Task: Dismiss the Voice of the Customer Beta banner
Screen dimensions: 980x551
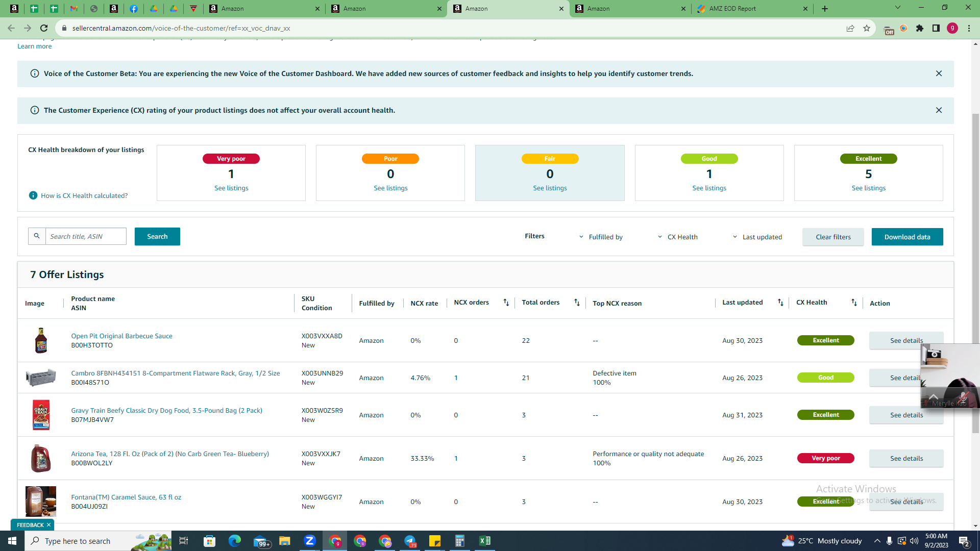Action: (939, 73)
